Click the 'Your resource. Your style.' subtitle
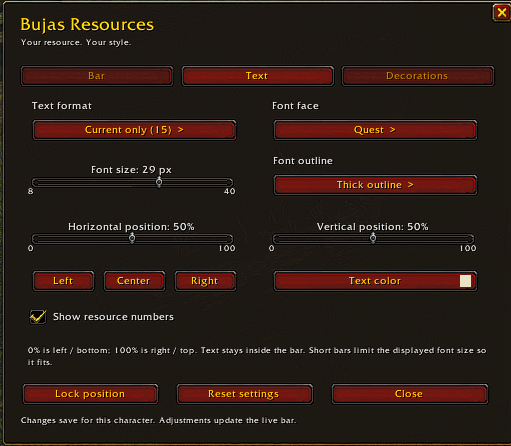 76,43
